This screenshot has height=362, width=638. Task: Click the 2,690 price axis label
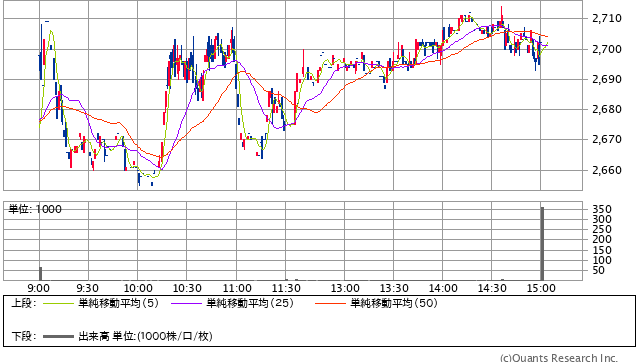[607, 79]
